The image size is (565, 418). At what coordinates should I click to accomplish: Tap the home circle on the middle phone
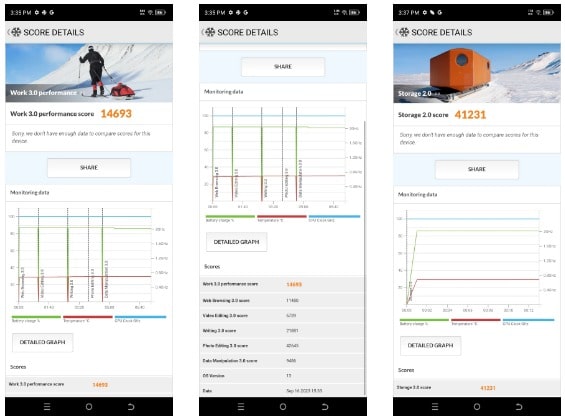point(283,406)
